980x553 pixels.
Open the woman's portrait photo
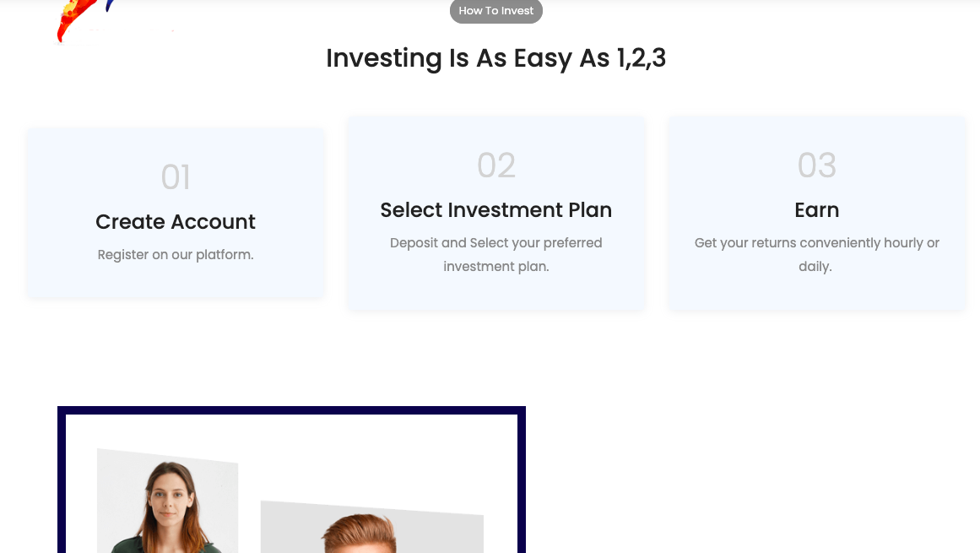tap(167, 501)
